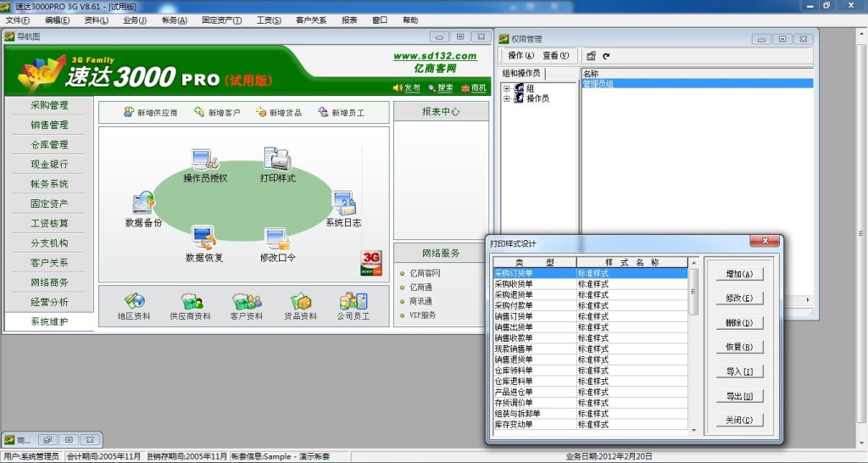The width and height of the screenshot is (868, 463).
Task: Expand the 组 tree node
Action: click(507, 88)
